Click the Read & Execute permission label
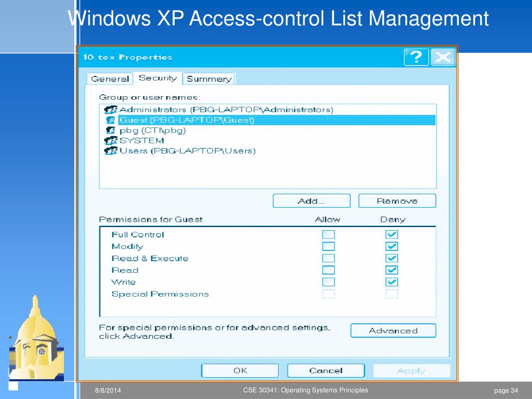Viewport: 532px width, 399px height. (x=150, y=258)
